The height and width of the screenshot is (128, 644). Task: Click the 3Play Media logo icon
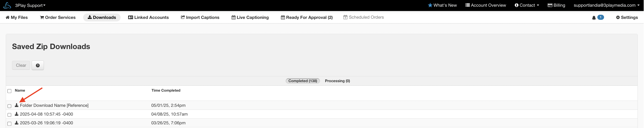point(7,5)
